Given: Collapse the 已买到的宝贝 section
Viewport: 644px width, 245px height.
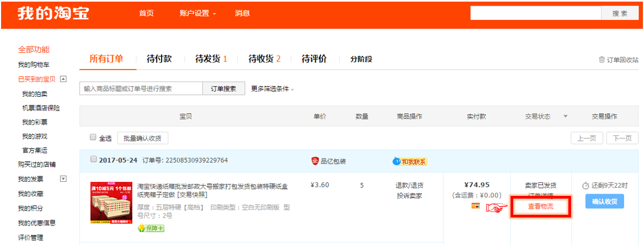Looking at the screenshot, I should (x=63, y=79).
